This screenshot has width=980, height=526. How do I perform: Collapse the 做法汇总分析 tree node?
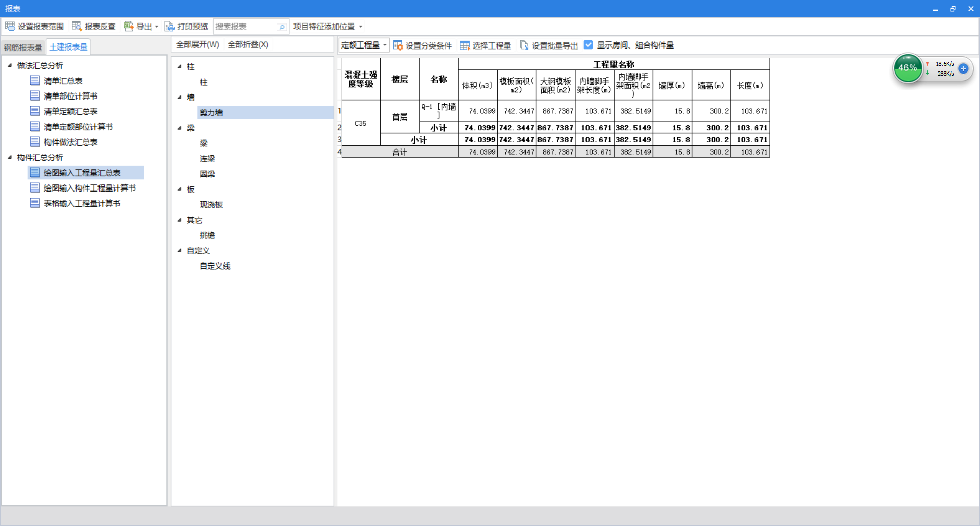(x=10, y=65)
